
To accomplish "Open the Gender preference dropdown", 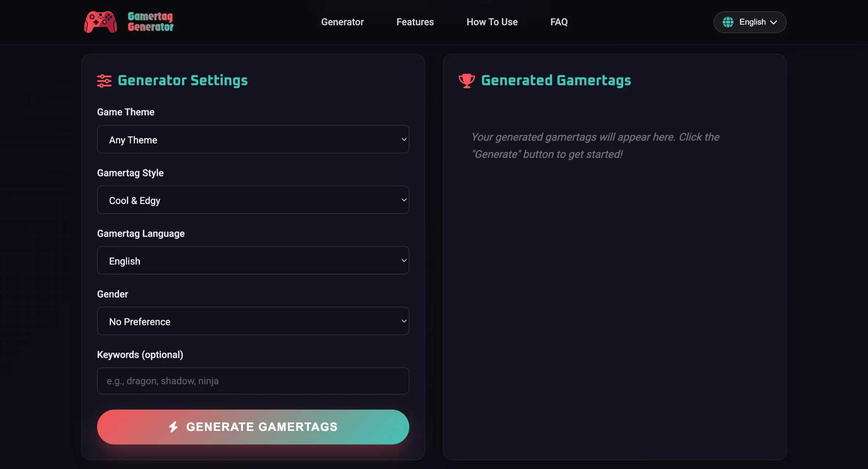I will point(253,321).
